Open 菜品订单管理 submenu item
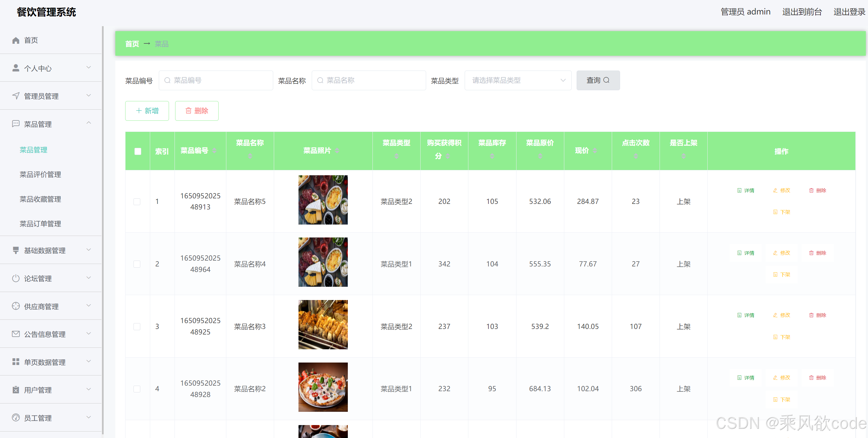The height and width of the screenshot is (438, 868). click(x=40, y=224)
